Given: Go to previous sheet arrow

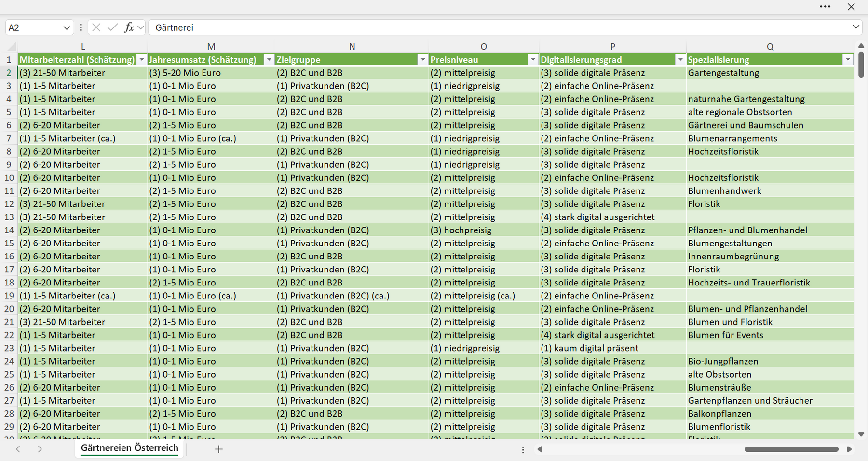Looking at the screenshot, I should click(18, 449).
